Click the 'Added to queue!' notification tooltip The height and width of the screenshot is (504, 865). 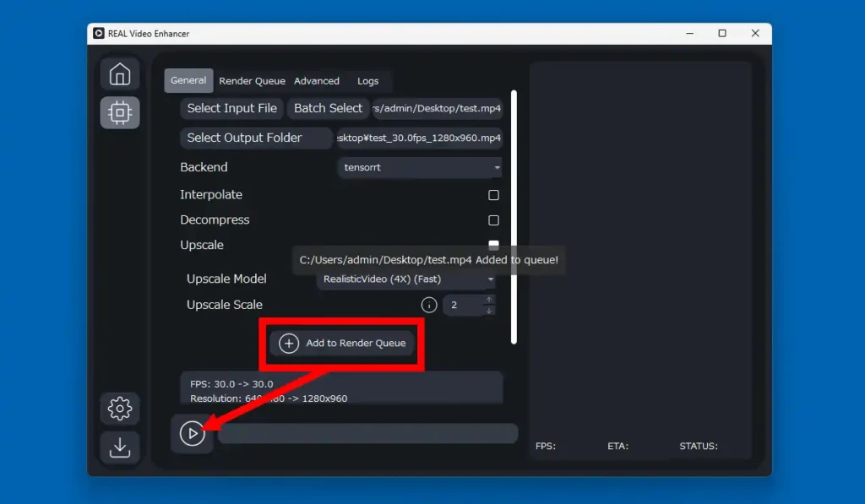coord(428,260)
